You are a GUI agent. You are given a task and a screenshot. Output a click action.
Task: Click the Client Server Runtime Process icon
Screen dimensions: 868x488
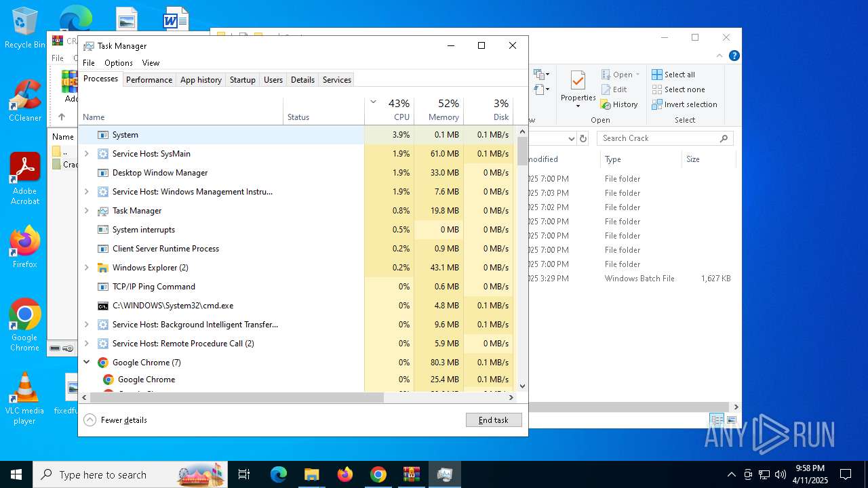(x=103, y=249)
